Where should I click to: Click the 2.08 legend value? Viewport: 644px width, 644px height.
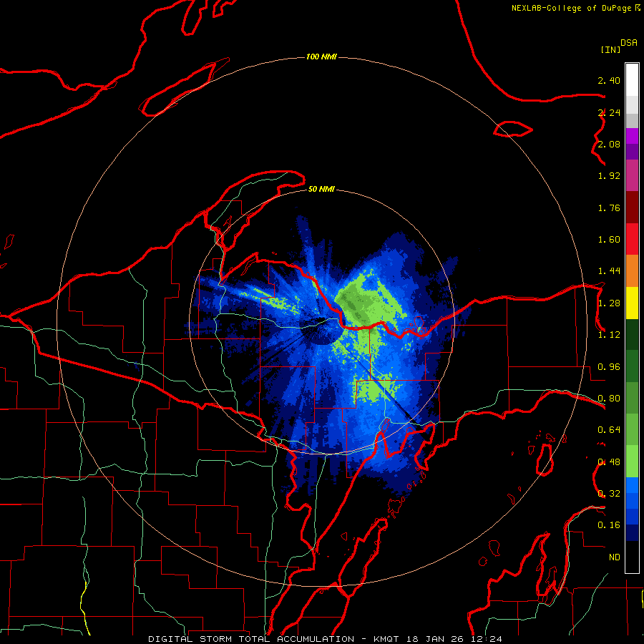[x=609, y=144]
